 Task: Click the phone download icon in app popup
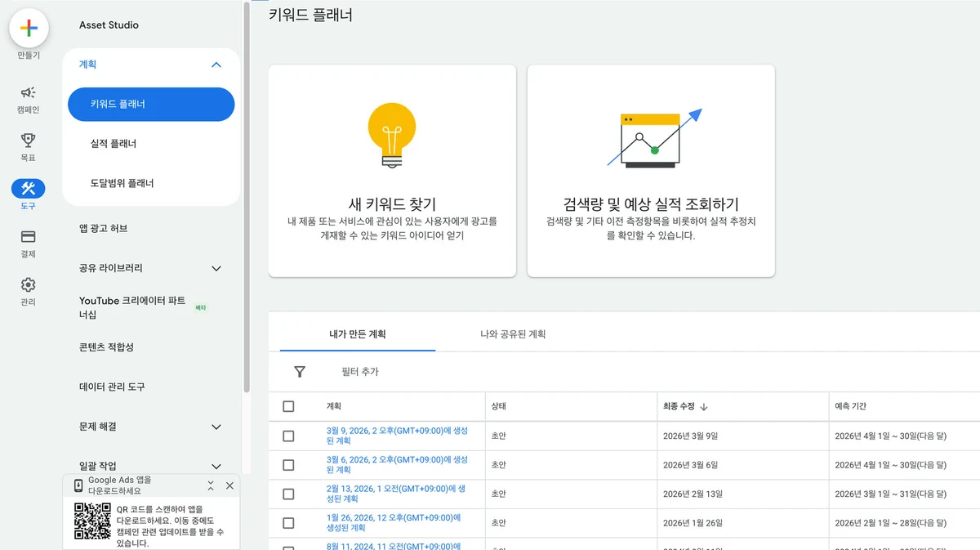click(x=78, y=485)
